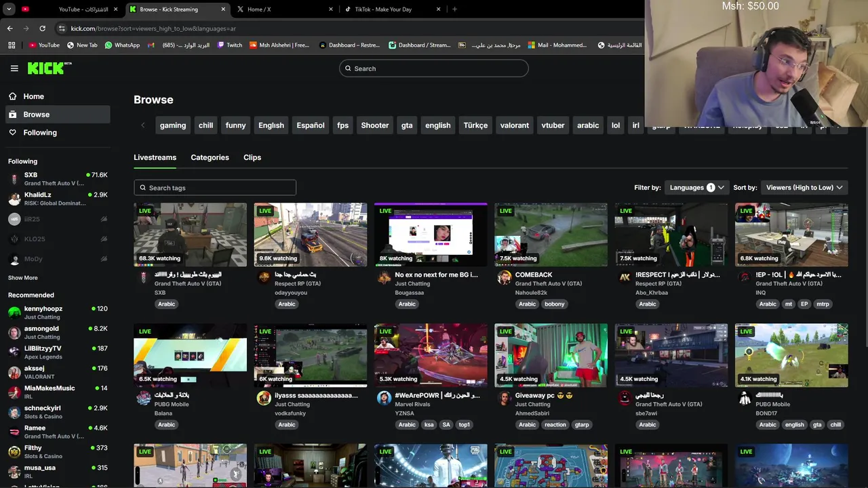Screen dimensions: 868x488
Task: Open the Languages filter dropdown
Action: coord(696,188)
